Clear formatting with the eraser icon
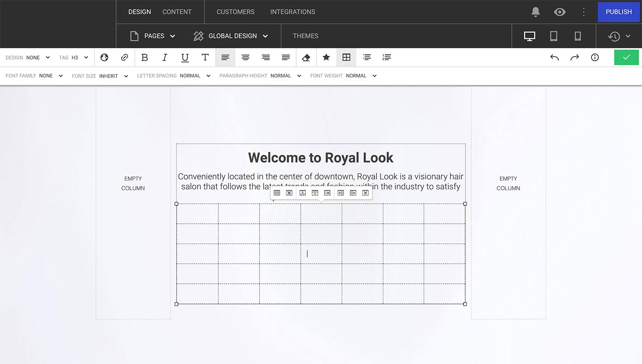The image size is (642, 364). pyautogui.click(x=306, y=57)
